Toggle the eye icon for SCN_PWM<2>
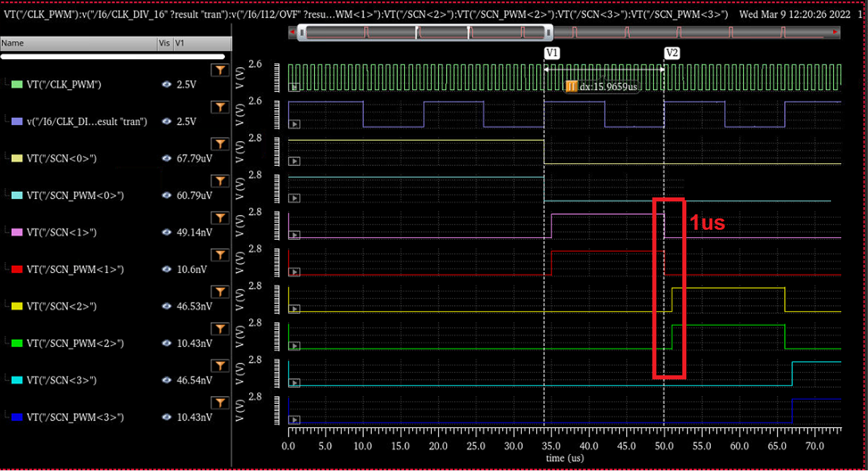Screen dimensions: 868x471 click(166, 343)
